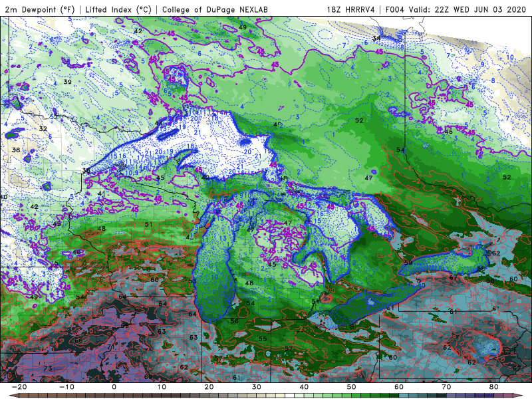Click the '70' color scale label

point(447,387)
